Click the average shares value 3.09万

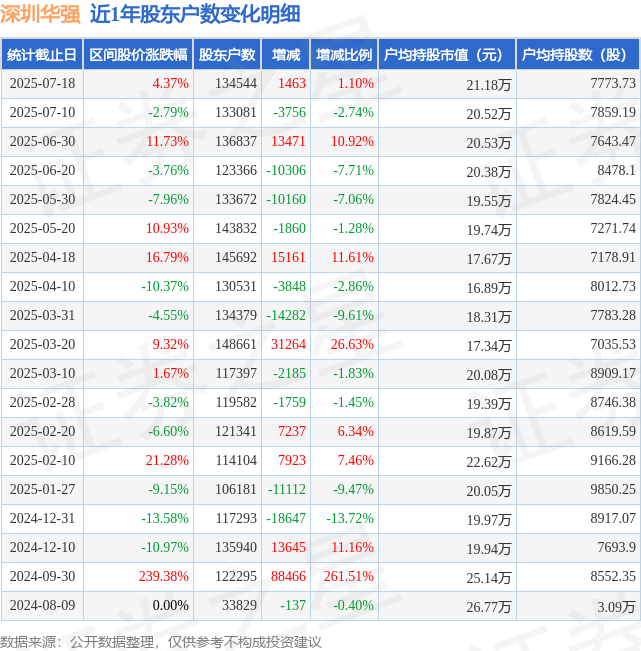(x=617, y=607)
